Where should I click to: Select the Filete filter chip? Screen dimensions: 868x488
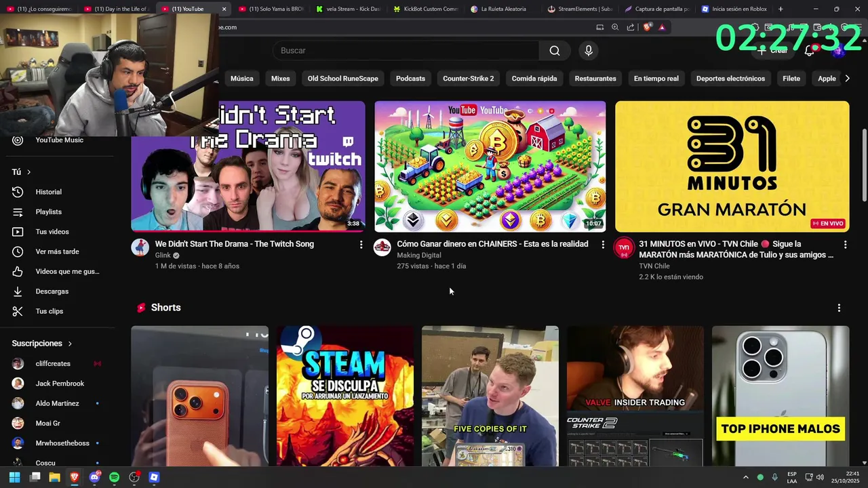(791, 79)
